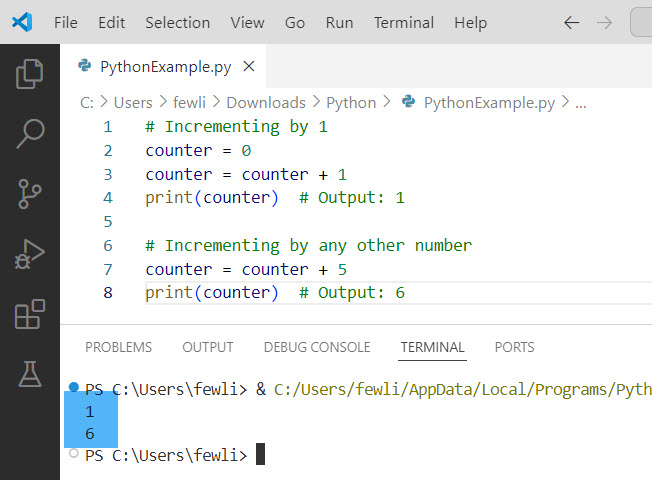The height and width of the screenshot is (480, 652).
Task: Click PythonExample.py in the breadcrumb
Action: [x=489, y=103]
